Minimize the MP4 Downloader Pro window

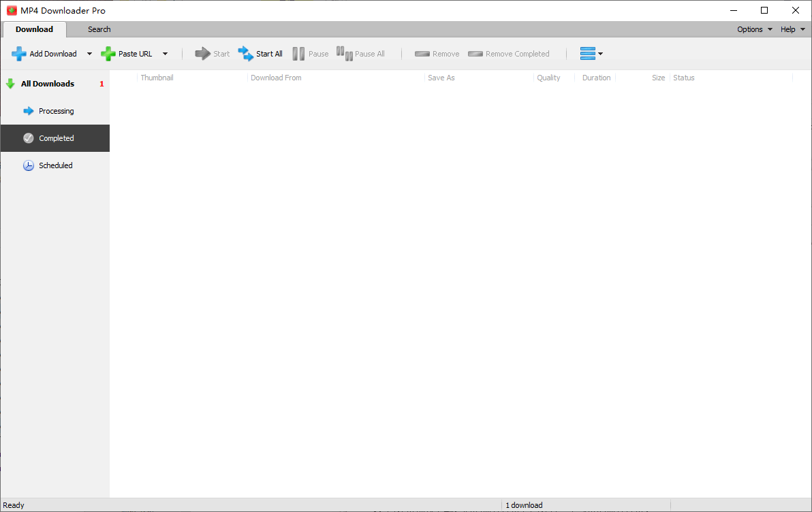tap(733, 10)
